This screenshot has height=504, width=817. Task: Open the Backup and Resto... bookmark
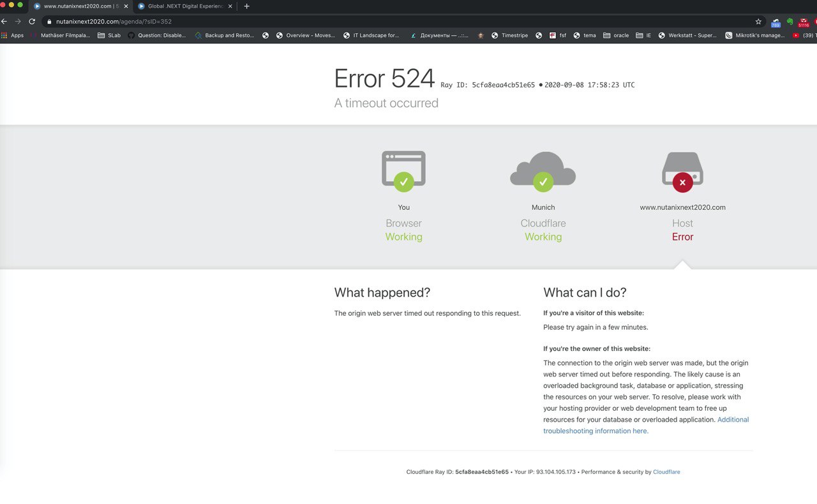[224, 35]
